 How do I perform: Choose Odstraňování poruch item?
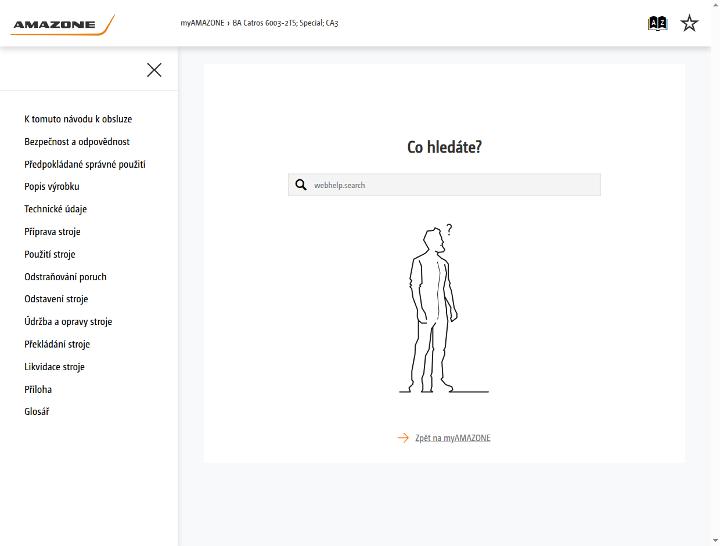65,277
